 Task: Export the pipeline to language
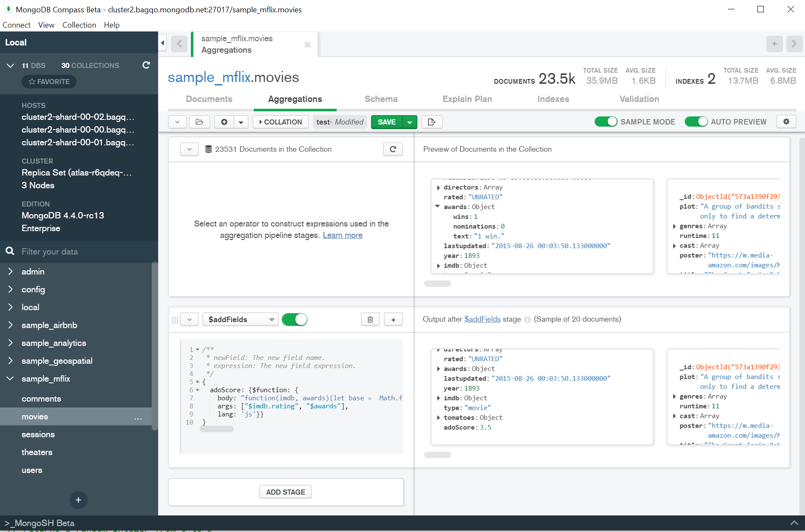[x=432, y=122]
